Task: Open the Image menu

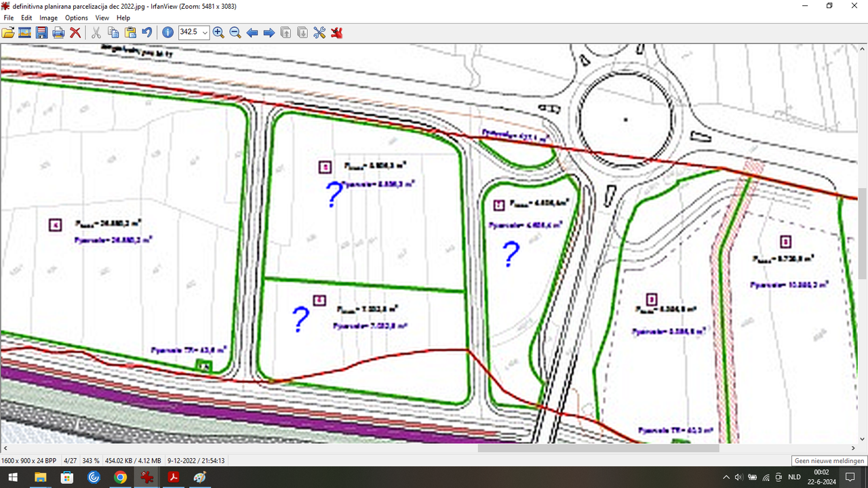Action: 48,18
